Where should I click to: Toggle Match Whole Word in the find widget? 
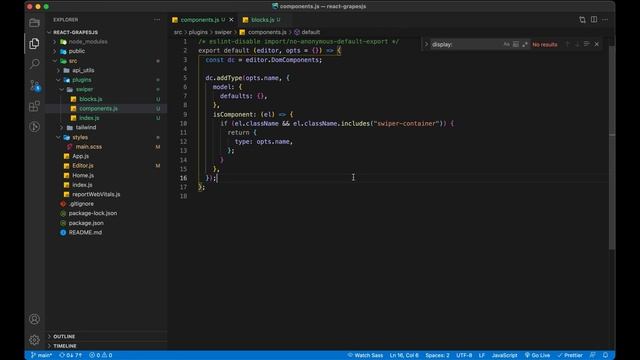click(x=516, y=44)
